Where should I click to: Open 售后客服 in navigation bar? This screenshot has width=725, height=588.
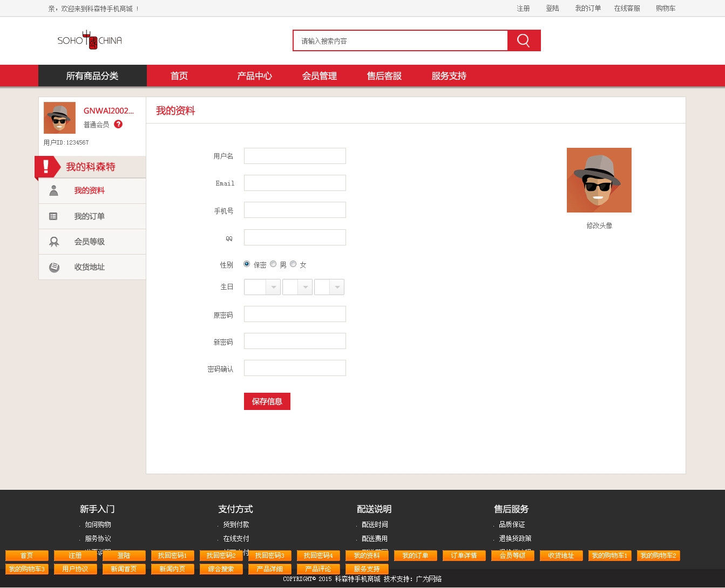point(384,76)
